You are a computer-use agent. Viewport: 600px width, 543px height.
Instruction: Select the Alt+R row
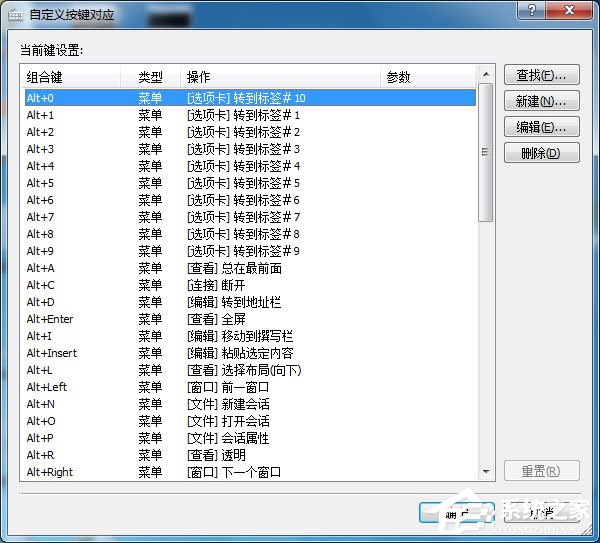pyautogui.click(x=250, y=455)
